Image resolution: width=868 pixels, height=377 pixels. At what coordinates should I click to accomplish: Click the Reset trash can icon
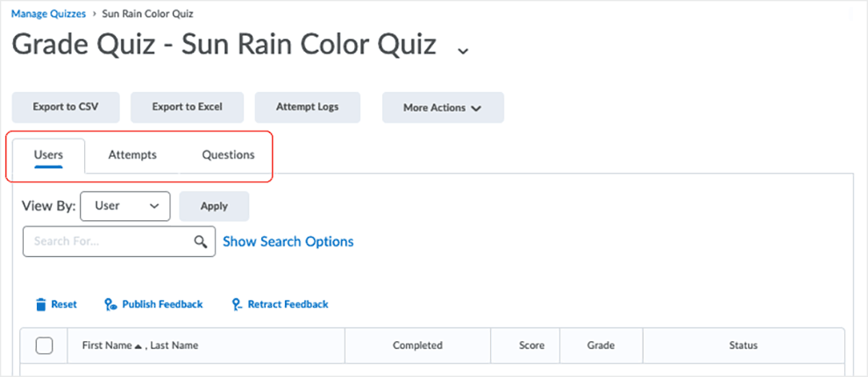tap(40, 304)
